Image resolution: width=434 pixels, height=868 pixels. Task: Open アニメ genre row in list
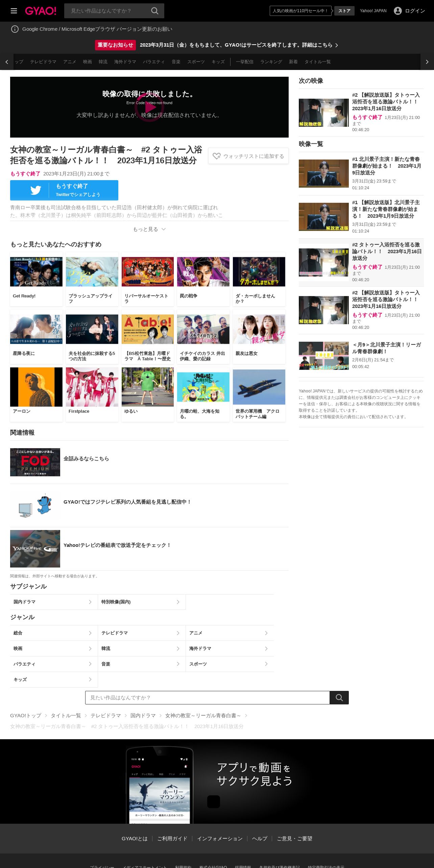click(x=230, y=633)
